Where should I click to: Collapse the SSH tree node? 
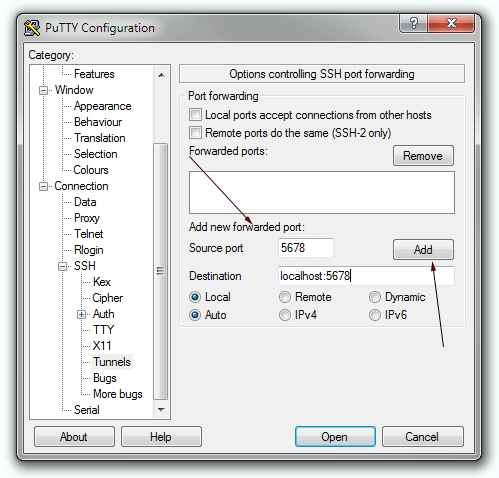tap(62, 266)
